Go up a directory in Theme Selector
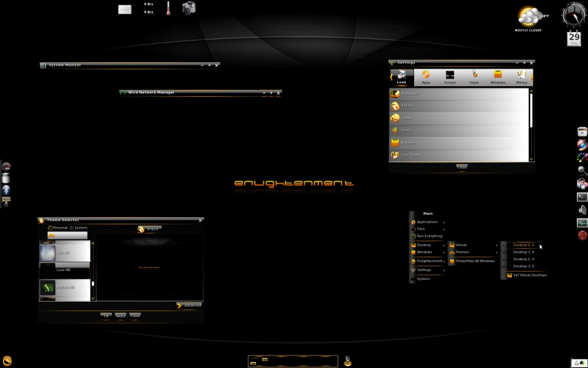The width and height of the screenshot is (588, 368). click(x=68, y=235)
